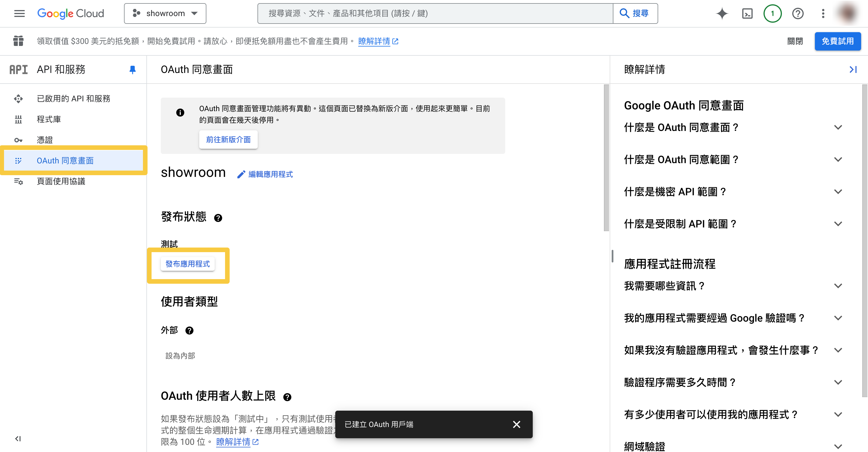Click the 前往新版介面 button
The height and width of the screenshot is (452, 868).
(228, 139)
